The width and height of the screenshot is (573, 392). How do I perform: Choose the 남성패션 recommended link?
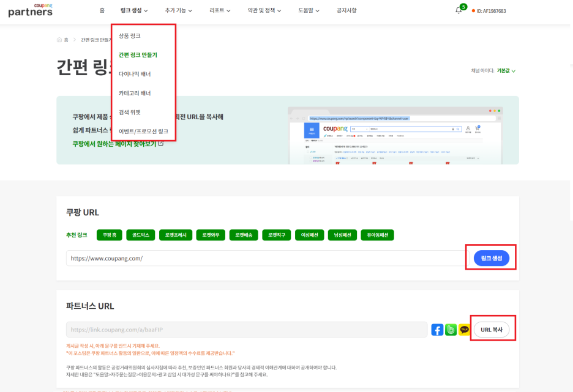[342, 235]
